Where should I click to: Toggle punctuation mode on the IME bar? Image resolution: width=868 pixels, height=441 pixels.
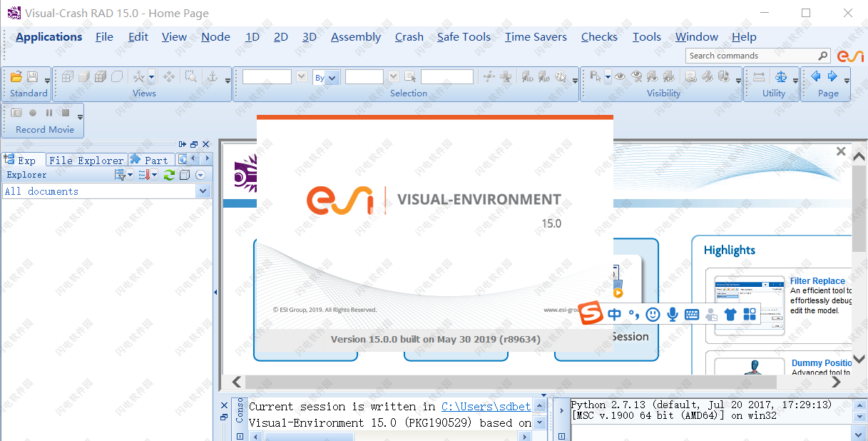click(634, 314)
